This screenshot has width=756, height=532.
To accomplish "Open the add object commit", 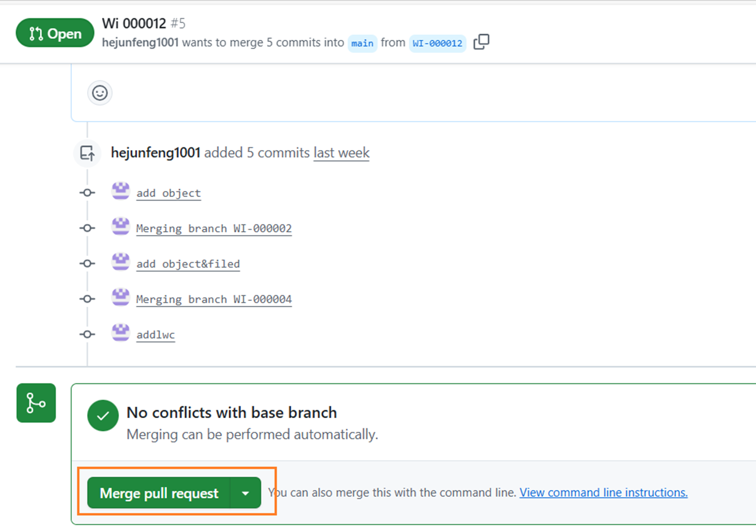I will pyautogui.click(x=168, y=193).
